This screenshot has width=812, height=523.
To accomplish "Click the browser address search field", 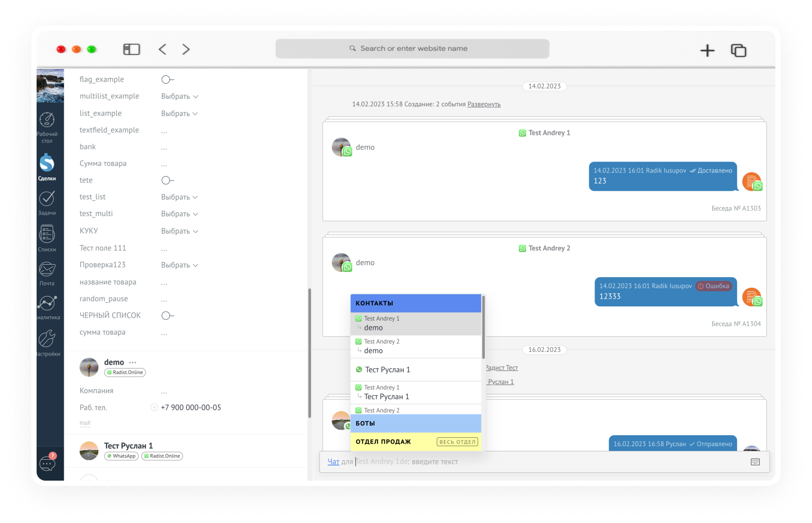I will [x=413, y=49].
